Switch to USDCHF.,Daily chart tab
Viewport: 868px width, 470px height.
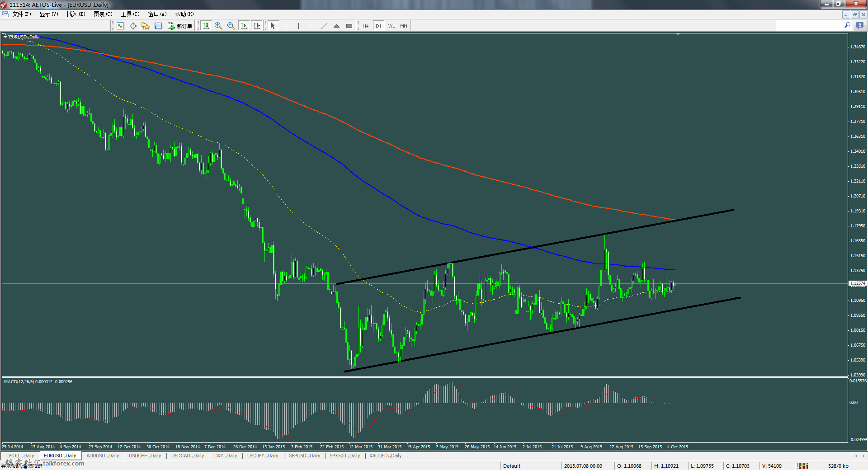[145, 456]
